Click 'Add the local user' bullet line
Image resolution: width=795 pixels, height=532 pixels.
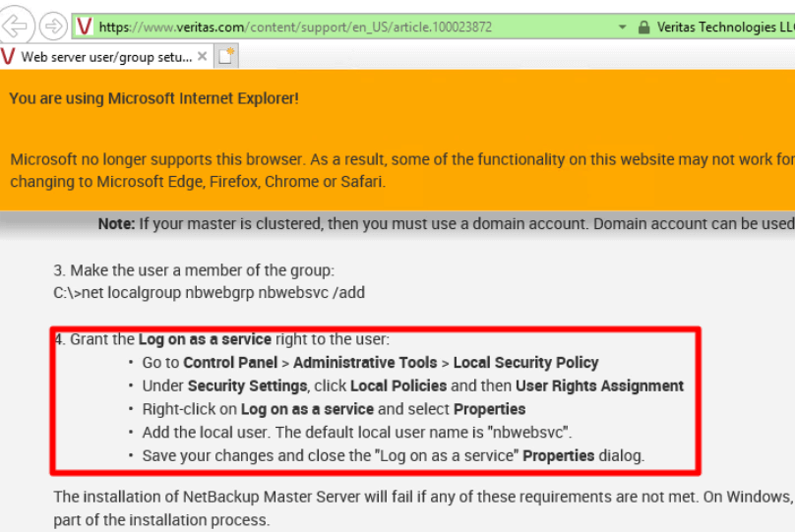coord(357,432)
